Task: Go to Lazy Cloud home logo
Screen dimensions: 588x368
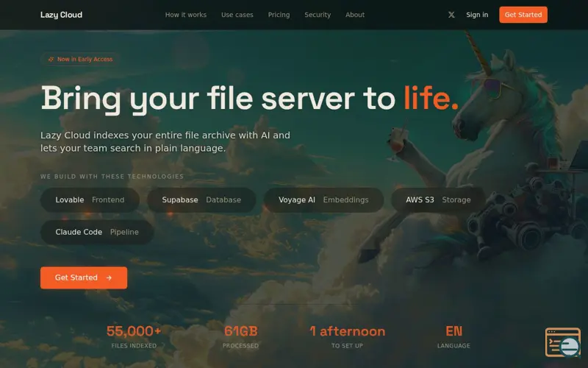Action: (x=61, y=15)
